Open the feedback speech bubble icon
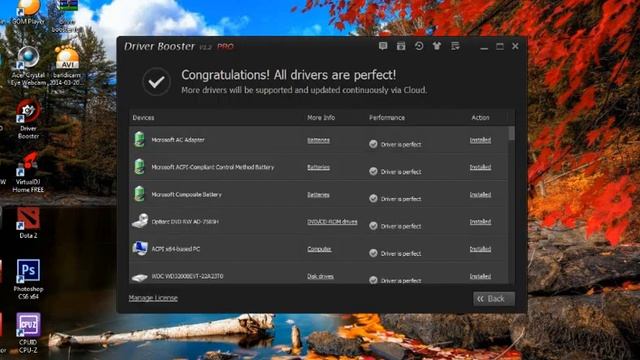 click(x=383, y=46)
